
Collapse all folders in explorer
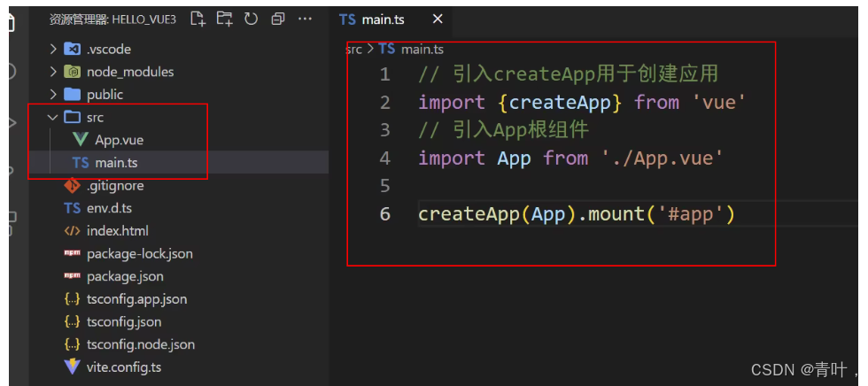278,19
